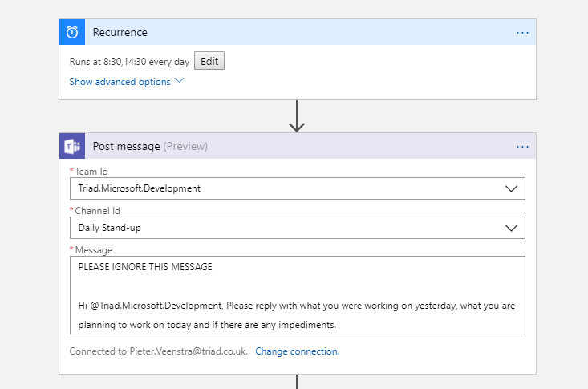The image size is (588, 389).
Task: Click the Change connection link
Action: (298, 351)
